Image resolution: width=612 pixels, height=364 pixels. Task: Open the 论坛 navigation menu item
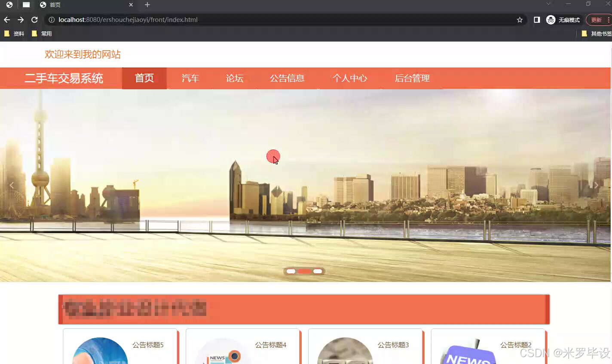pos(235,78)
